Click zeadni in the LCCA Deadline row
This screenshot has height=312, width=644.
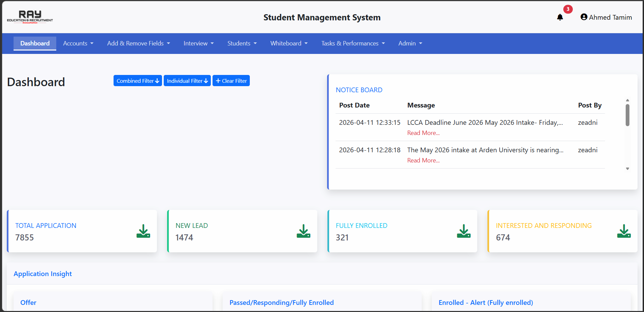pos(588,122)
